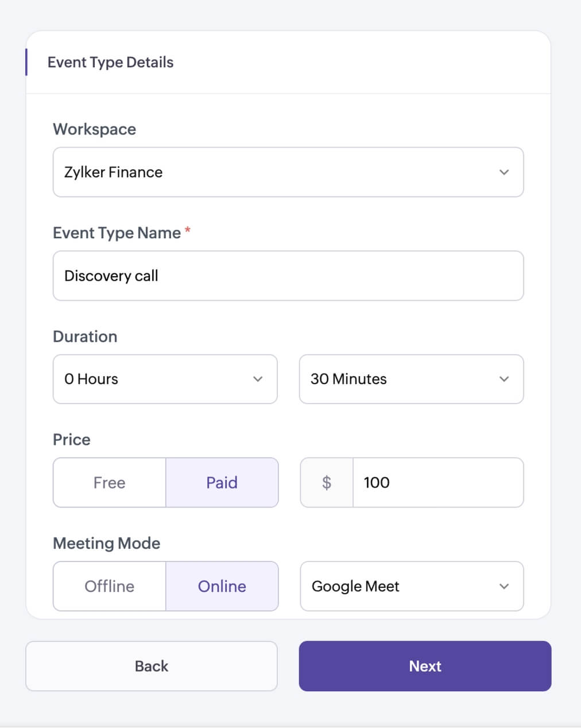Viewport: 581px width, 728px height.
Task: Switch Meeting Mode to Offline
Action: pos(110,586)
